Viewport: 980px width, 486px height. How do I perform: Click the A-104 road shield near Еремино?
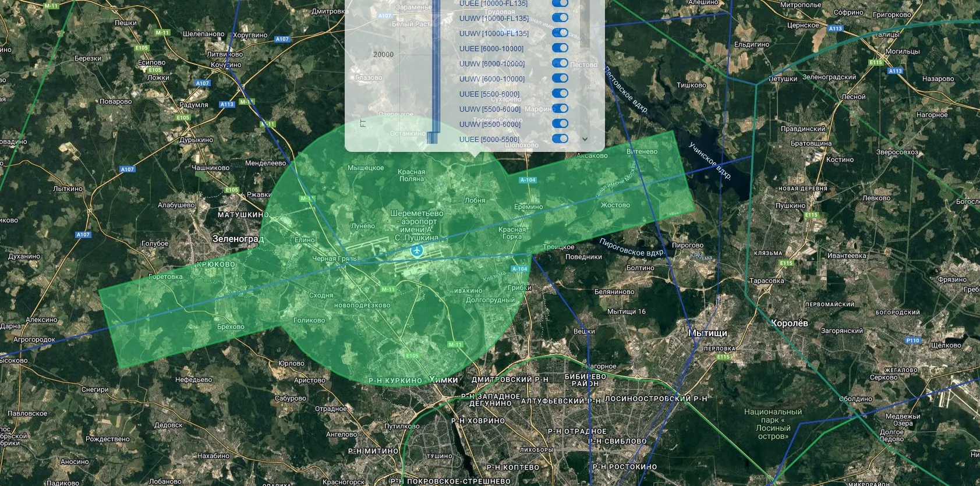528,180
